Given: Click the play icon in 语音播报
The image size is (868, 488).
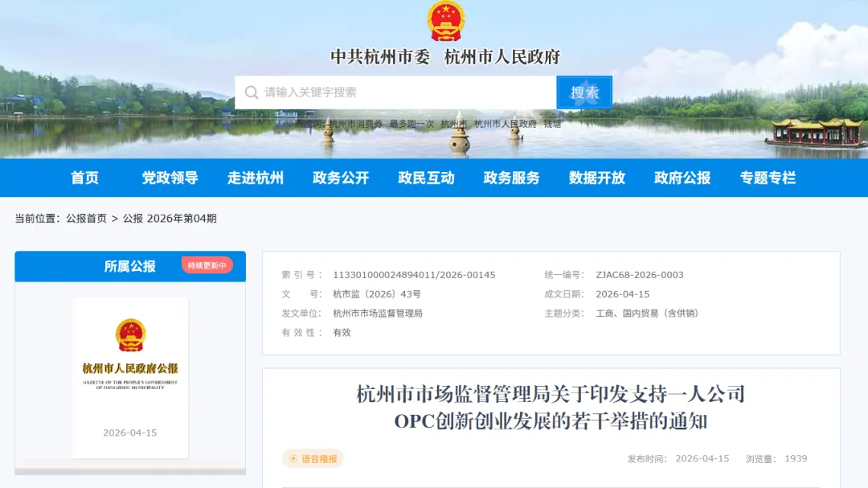Looking at the screenshot, I should [x=293, y=458].
